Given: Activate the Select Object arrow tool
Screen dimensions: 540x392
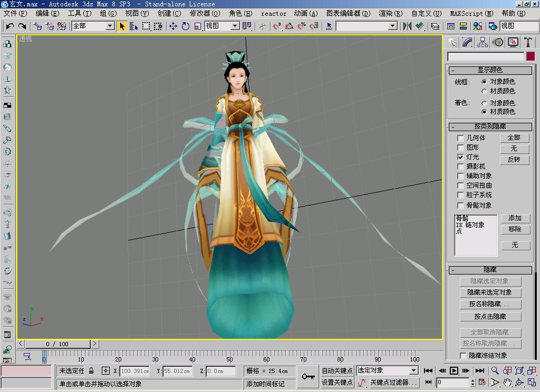Looking at the screenshot, I should click(x=122, y=26).
